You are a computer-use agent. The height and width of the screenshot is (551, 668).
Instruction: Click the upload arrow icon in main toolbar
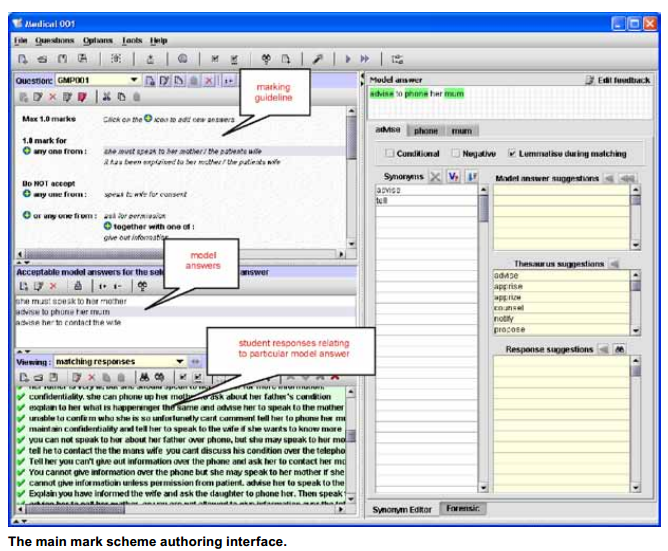pos(150,59)
